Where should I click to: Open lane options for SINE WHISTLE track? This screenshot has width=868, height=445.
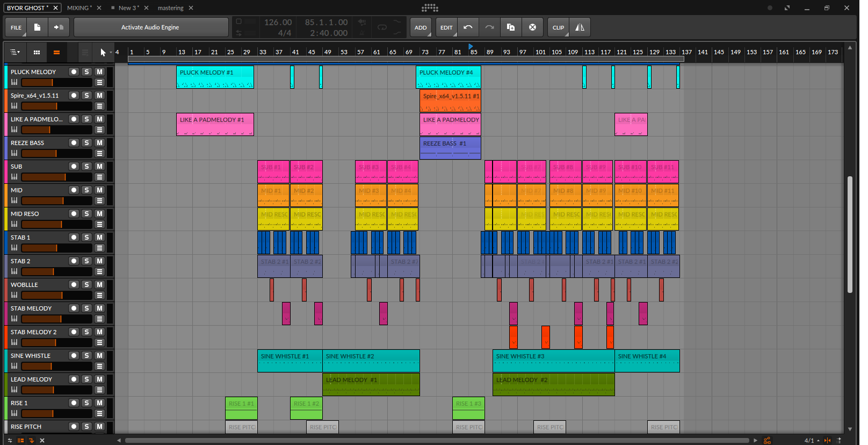pos(99,367)
